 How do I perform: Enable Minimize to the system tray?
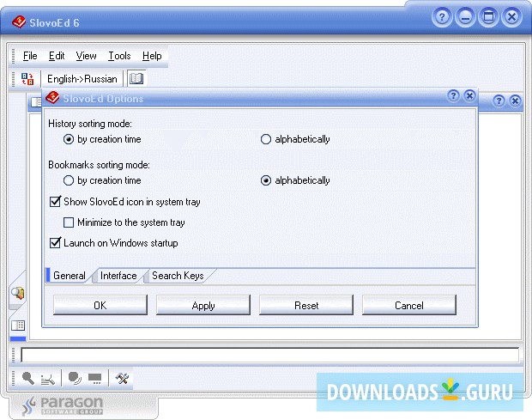(124, 222)
